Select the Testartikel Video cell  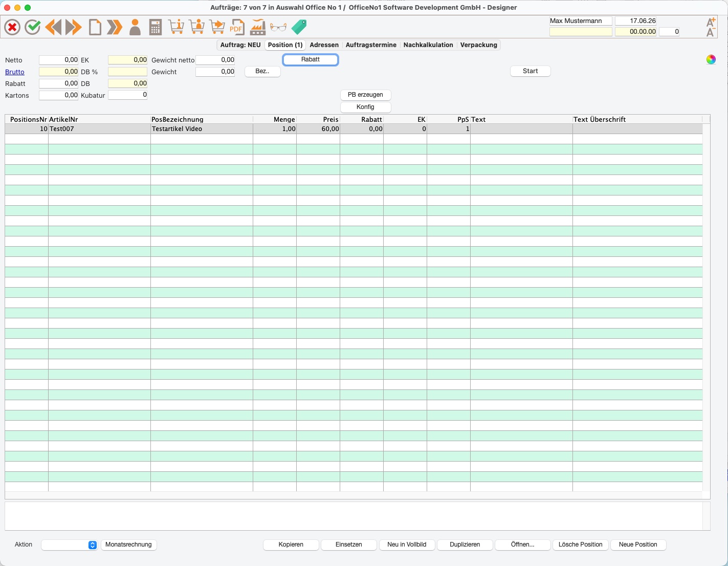(202, 129)
